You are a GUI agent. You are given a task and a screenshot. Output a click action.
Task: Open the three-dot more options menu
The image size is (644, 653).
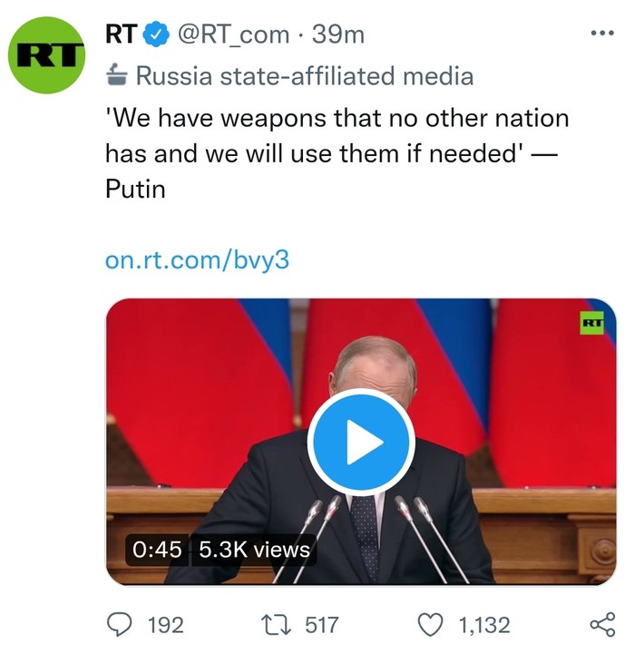[602, 34]
